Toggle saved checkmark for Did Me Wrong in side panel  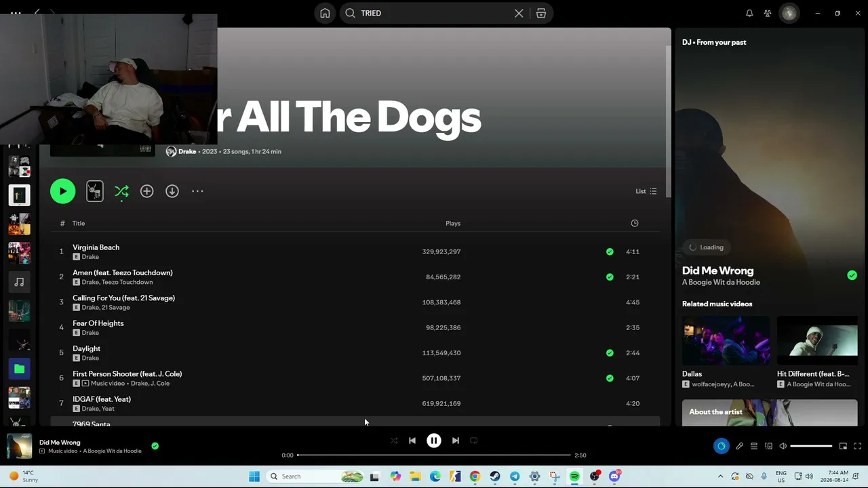tap(852, 275)
